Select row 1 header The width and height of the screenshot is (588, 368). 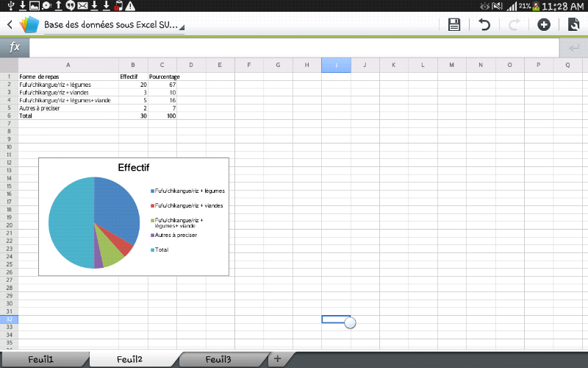pyautogui.click(x=9, y=77)
